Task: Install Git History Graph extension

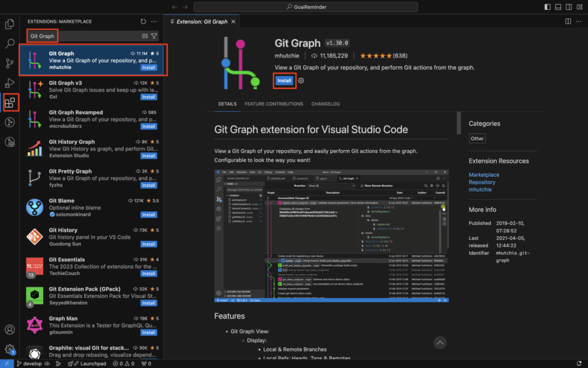Action: point(149,156)
